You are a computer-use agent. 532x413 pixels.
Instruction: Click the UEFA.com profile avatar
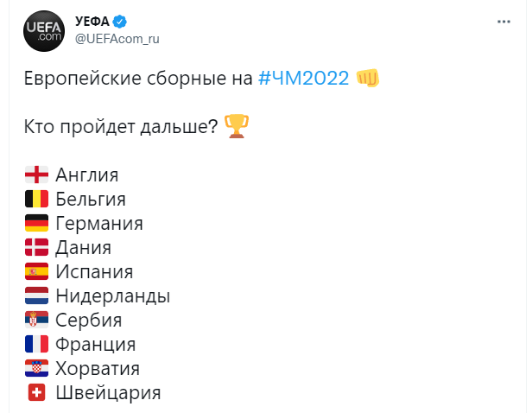tap(41, 32)
